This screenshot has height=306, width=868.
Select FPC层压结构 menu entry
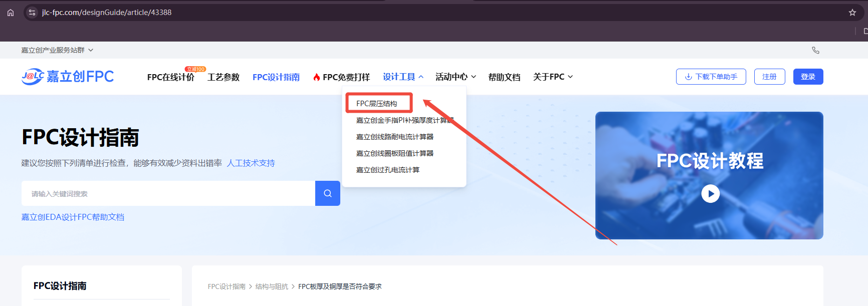coord(377,104)
